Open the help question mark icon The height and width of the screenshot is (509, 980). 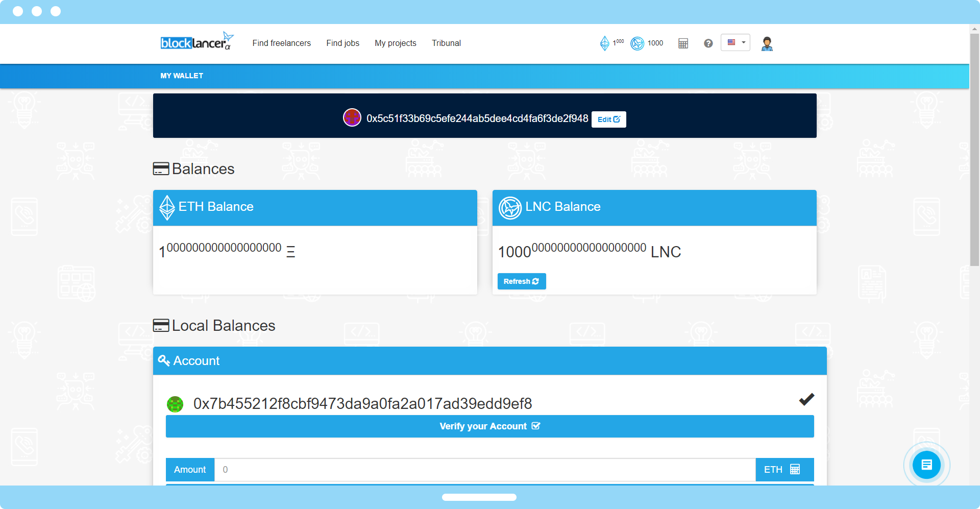point(708,43)
